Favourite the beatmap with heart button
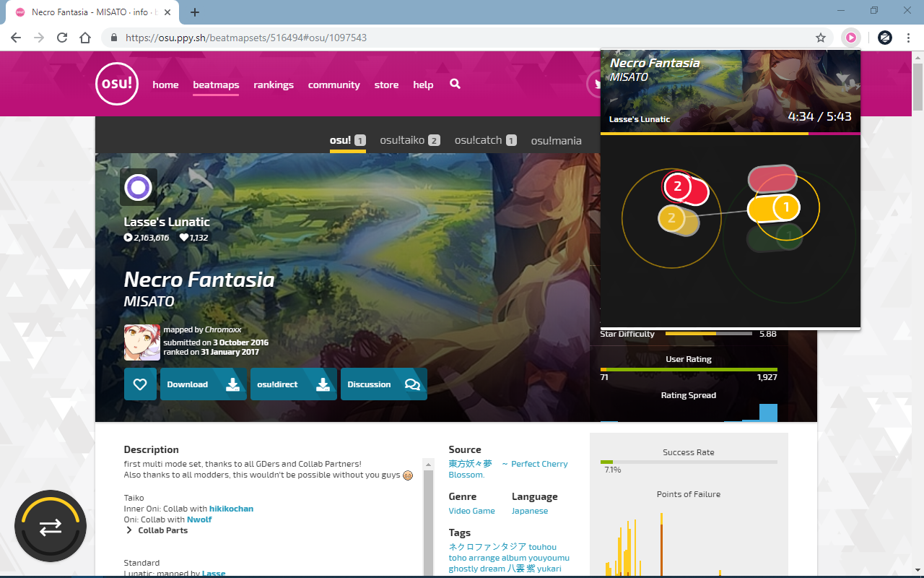This screenshot has height=578, width=924. pyautogui.click(x=140, y=384)
